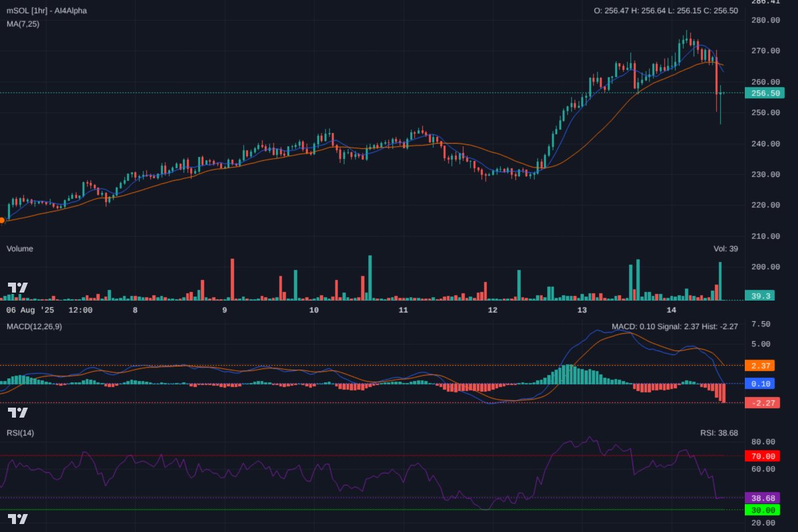Click the orange marker dot on the left price edge
798x532 pixels.
[x=2, y=219]
